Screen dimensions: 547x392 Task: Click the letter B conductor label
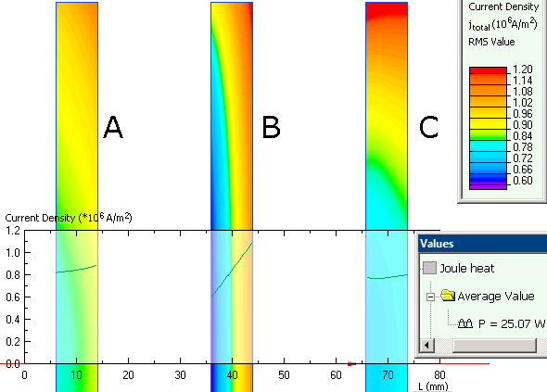pyautogui.click(x=271, y=128)
